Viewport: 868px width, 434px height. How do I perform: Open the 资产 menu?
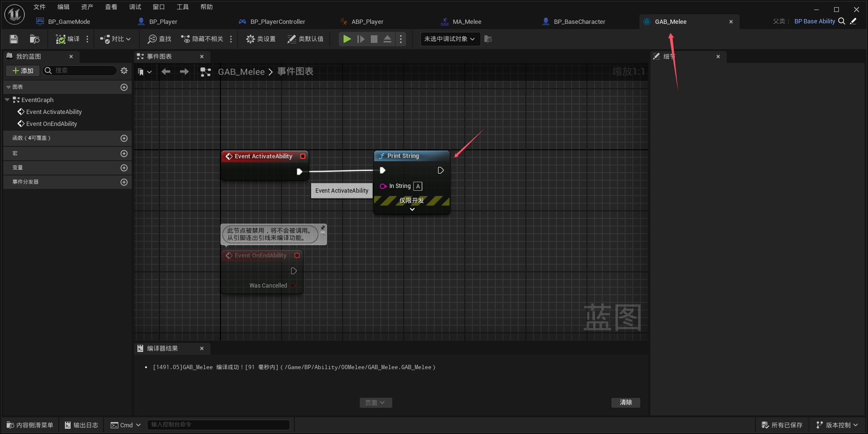[x=87, y=7]
